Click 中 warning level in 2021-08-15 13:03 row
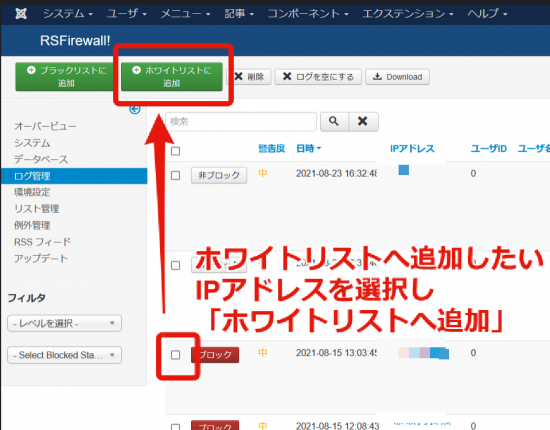 263,353
